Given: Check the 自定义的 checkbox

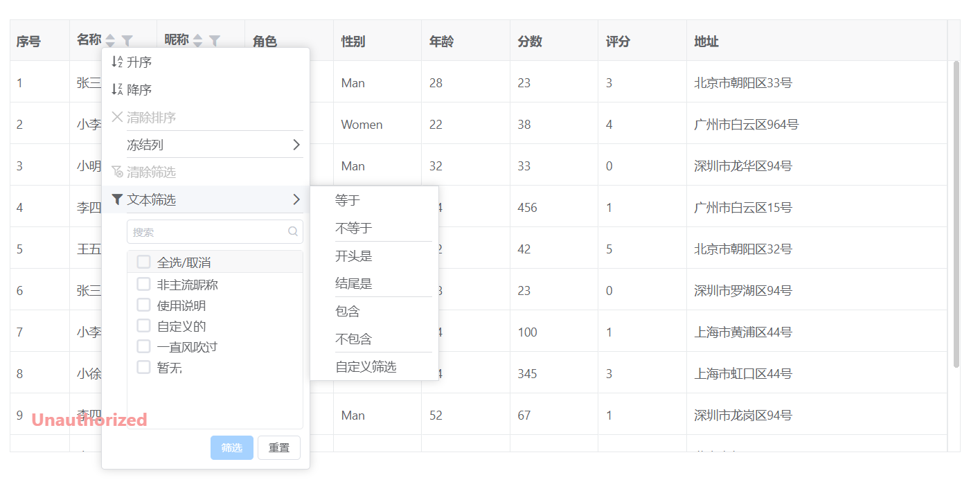Looking at the screenshot, I should (143, 325).
